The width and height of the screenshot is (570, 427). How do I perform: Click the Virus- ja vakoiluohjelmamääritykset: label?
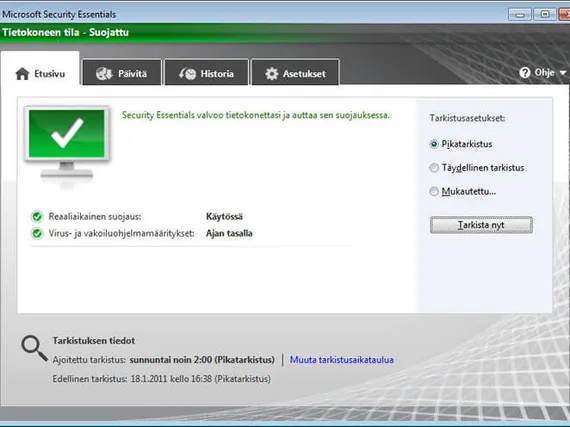click(x=121, y=233)
